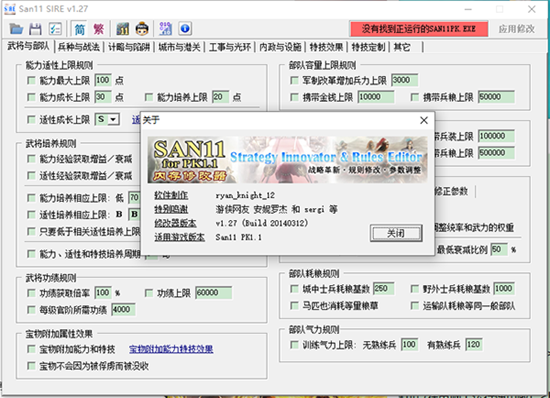Check the 马匹也消耗等量粮草 option

[x=295, y=305]
